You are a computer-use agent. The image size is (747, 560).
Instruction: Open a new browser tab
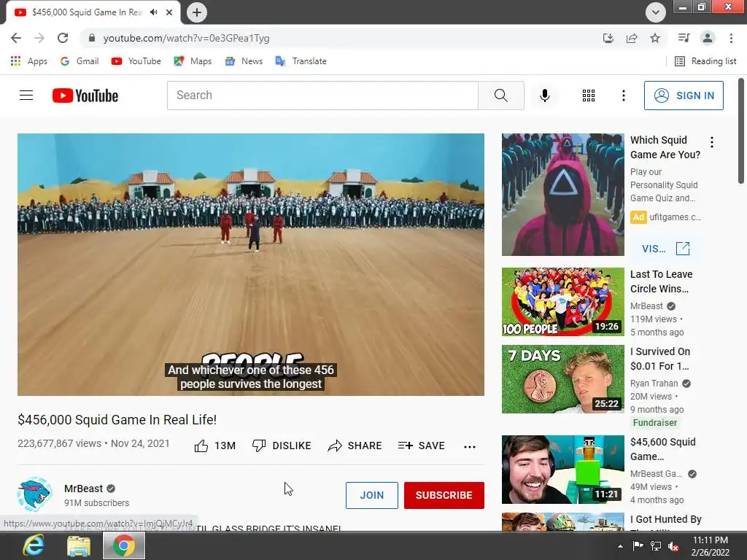197,12
